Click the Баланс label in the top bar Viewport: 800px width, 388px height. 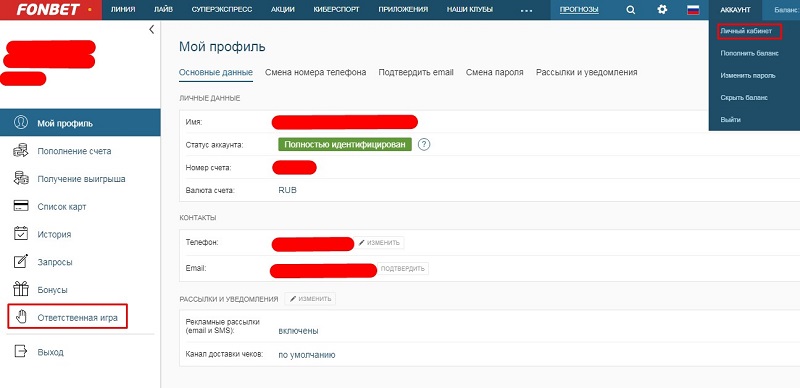786,10
